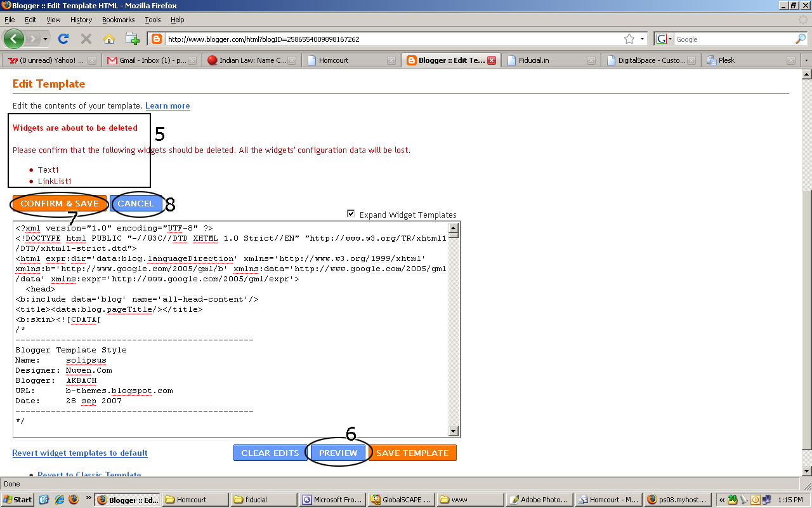Click the Forward navigation arrow
The height and width of the screenshot is (508, 812).
(33, 39)
